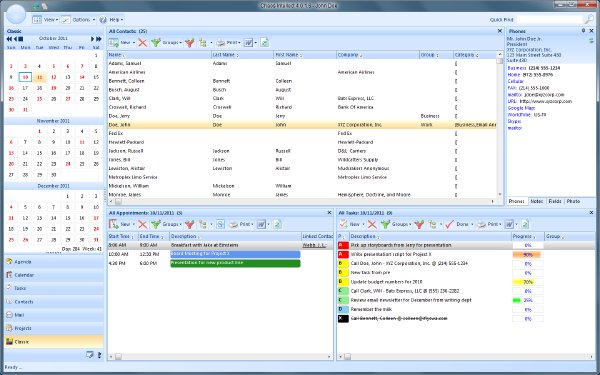The width and height of the screenshot is (600, 375).
Task: Delete contact using red X in All Contacts toolbar
Action: pos(142,42)
